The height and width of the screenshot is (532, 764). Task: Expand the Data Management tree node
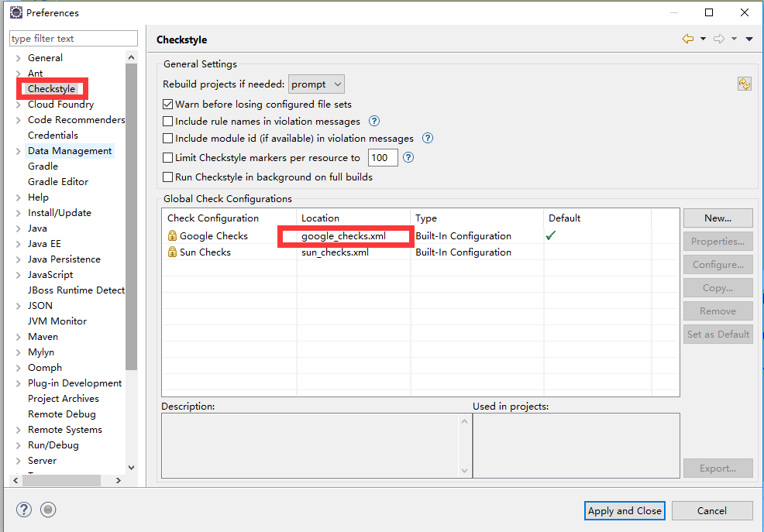18,151
